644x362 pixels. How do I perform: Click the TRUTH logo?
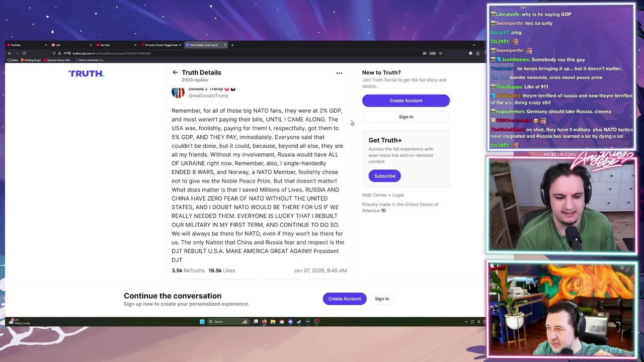point(87,73)
